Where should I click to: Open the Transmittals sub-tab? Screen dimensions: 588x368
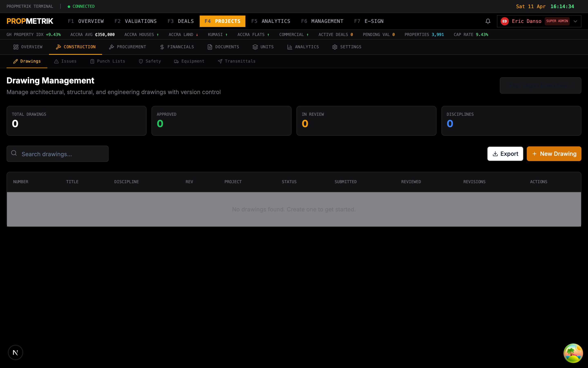[x=236, y=61]
